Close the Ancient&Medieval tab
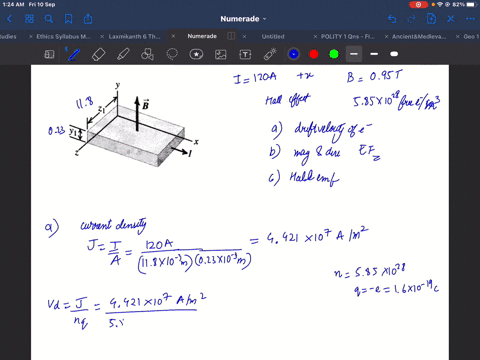Viewport: 480px width, 360px height. click(386, 36)
